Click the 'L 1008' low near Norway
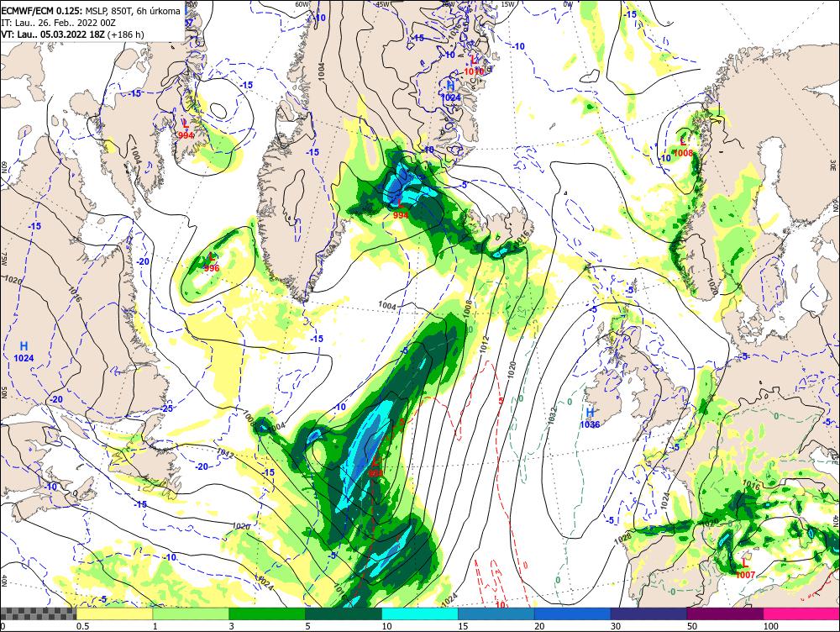This screenshot has width=840, height=632. pos(683,147)
